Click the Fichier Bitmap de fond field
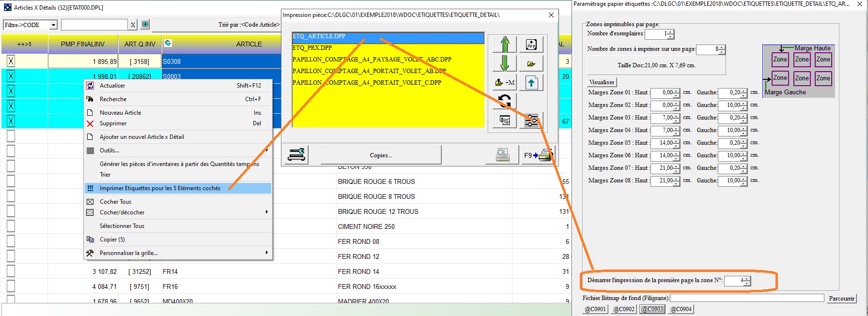Viewport: 868px width, 316px height. click(x=747, y=298)
